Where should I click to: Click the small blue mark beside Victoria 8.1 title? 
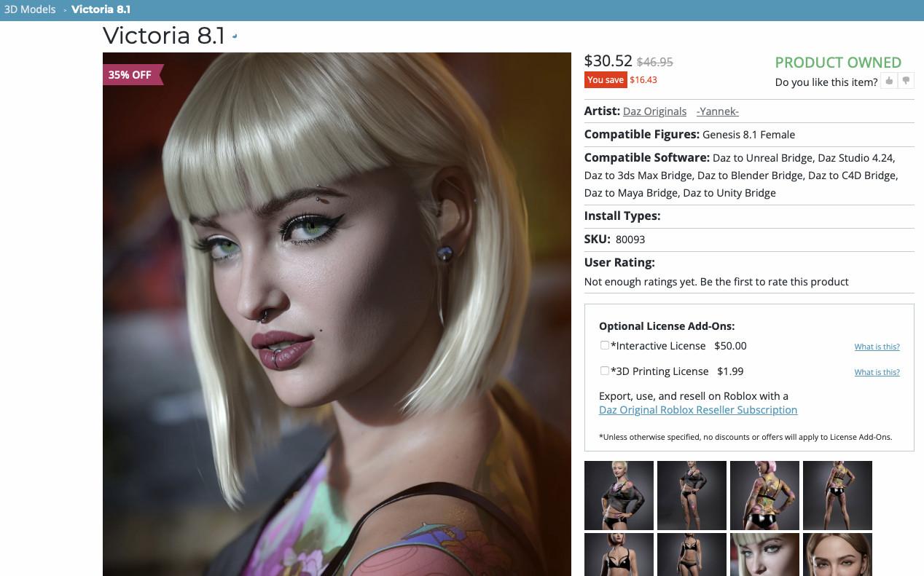point(234,36)
